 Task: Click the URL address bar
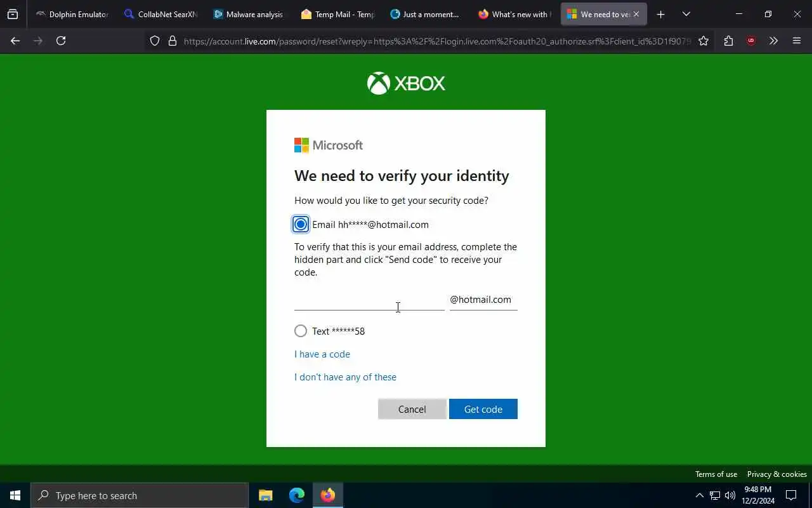pyautogui.click(x=436, y=41)
